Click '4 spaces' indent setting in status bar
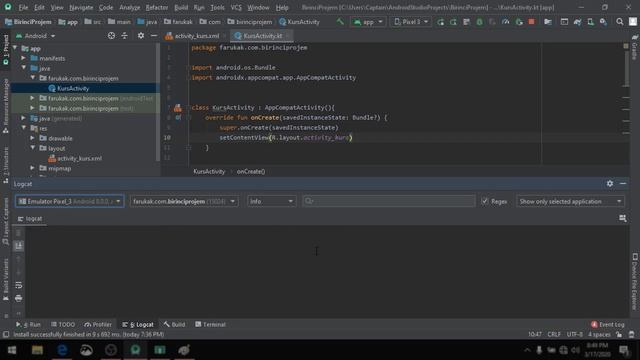The image size is (640, 360). click(599, 335)
